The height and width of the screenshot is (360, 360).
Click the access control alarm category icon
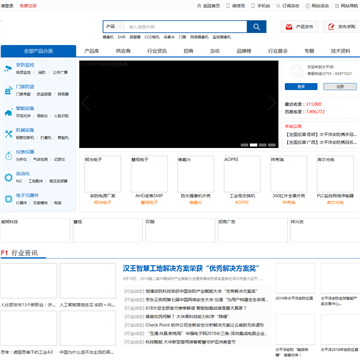[x=8, y=90]
